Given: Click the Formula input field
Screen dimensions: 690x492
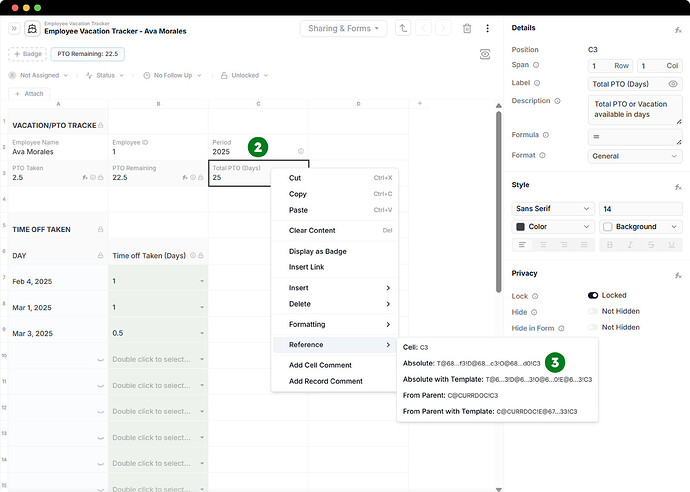Looking at the screenshot, I should [634, 136].
